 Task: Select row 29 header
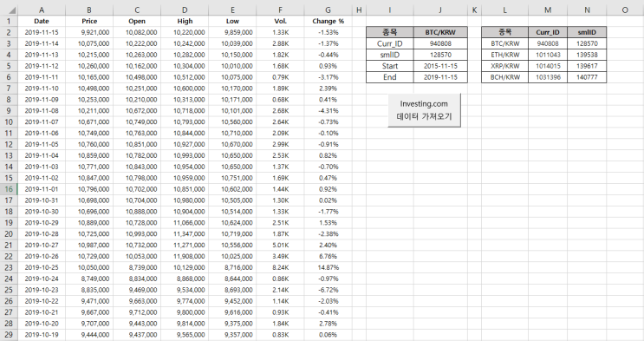(x=9, y=335)
